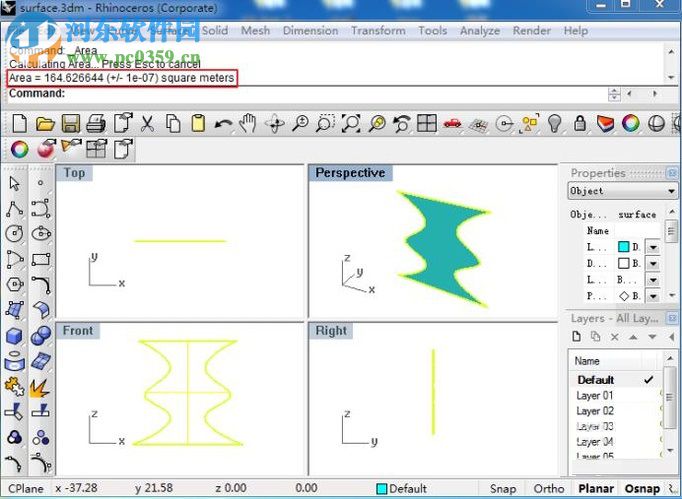The width and height of the screenshot is (682, 499).
Task: Click the Copy icon
Action: (173, 124)
